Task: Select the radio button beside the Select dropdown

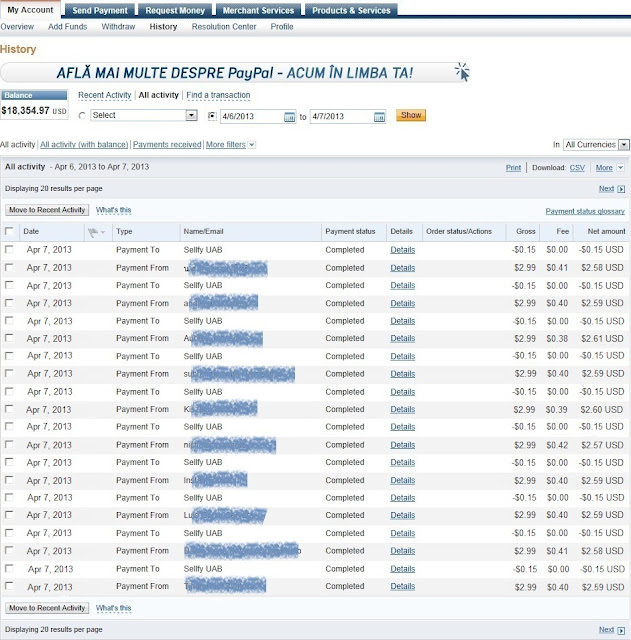Action: [x=82, y=116]
